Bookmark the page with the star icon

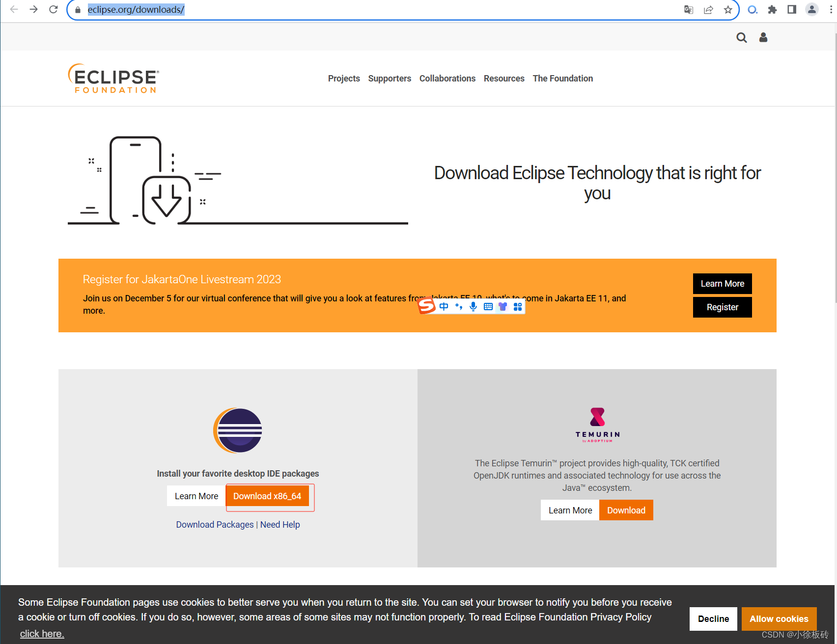point(728,9)
